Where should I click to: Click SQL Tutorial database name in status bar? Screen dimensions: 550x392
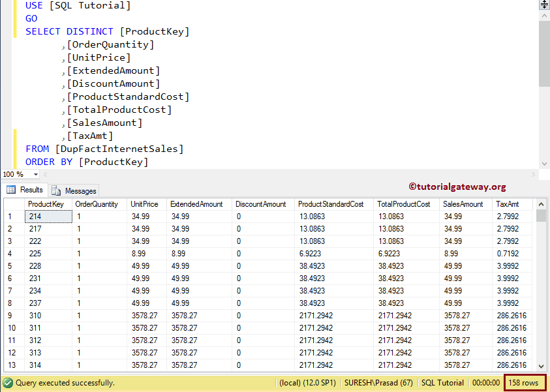(442, 382)
